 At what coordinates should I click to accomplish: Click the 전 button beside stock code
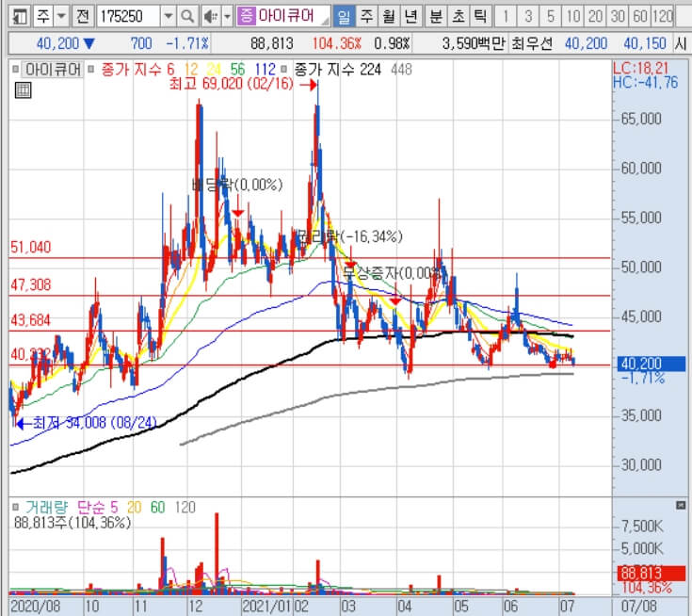pyautogui.click(x=83, y=17)
